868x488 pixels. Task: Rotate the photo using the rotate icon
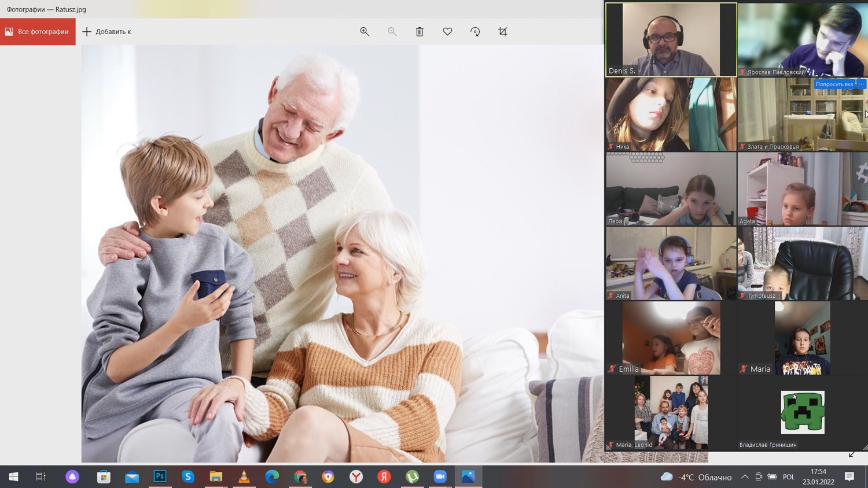tap(475, 32)
